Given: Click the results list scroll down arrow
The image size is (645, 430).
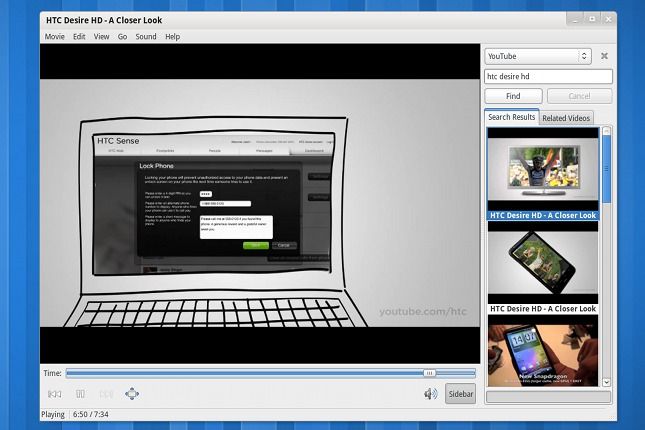Looking at the screenshot, I should pos(606,382).
